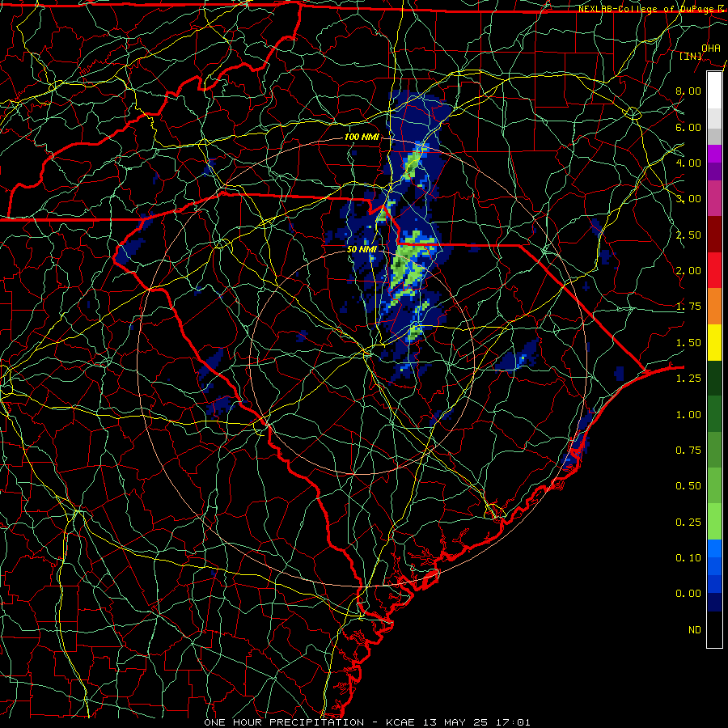The height and width of the screenshot is (728, 728).
Task: Pick the orange legend swatch
Action: 714,307
